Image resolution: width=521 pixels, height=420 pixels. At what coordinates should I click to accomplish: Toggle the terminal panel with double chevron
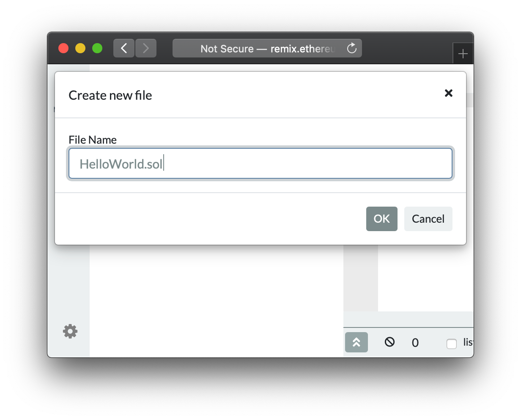(x=356, y=342)
